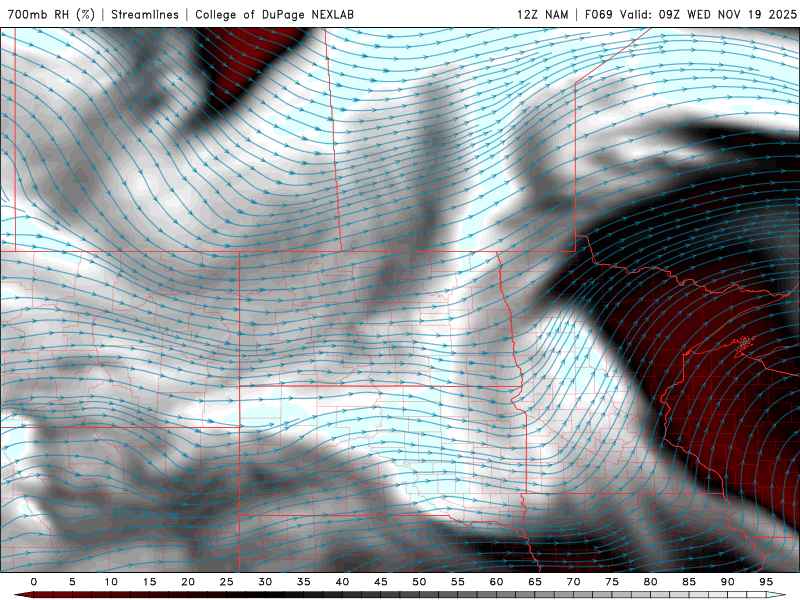Click the "College of DuPage NEXLAB" text
Viewport: 800px width, 600px height.
(x=274, y=14)
